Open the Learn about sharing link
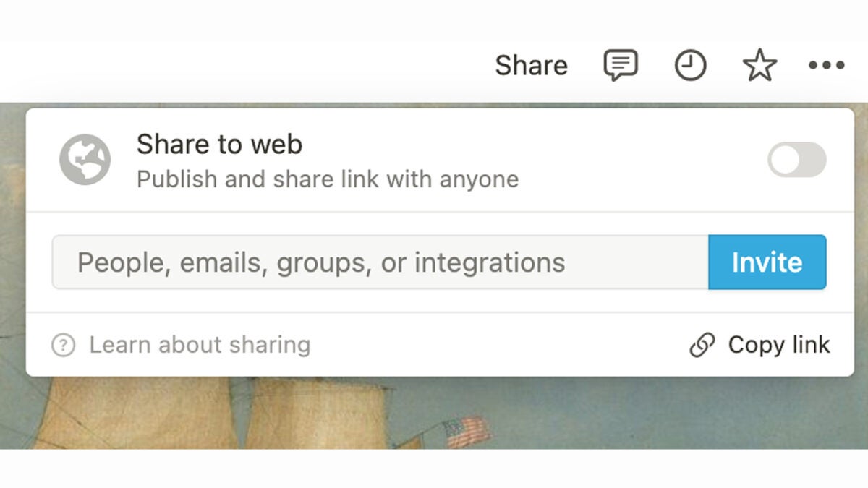Image resolution: width=868 pixels, height=488 pixels. [x=200, y=345]
